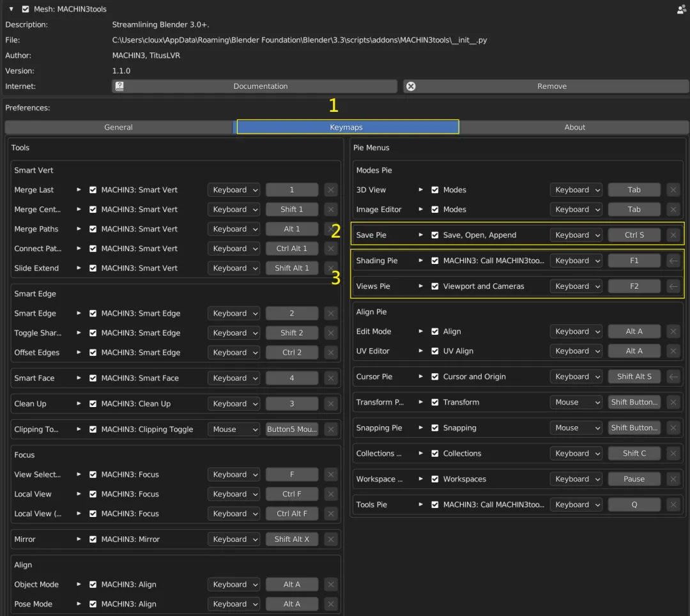Click the Workspace pie Pause key field
The height and width of the screenshot is (616, 690).
click(634, 479)
